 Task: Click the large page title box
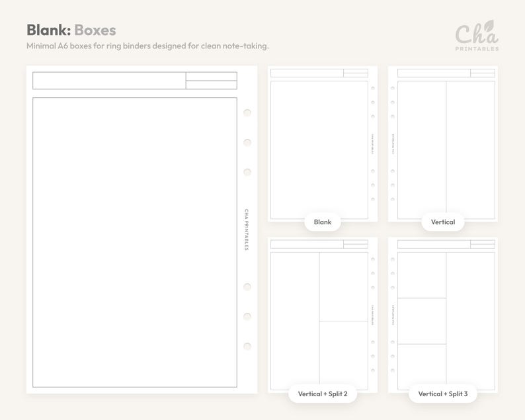pos(109,81)
